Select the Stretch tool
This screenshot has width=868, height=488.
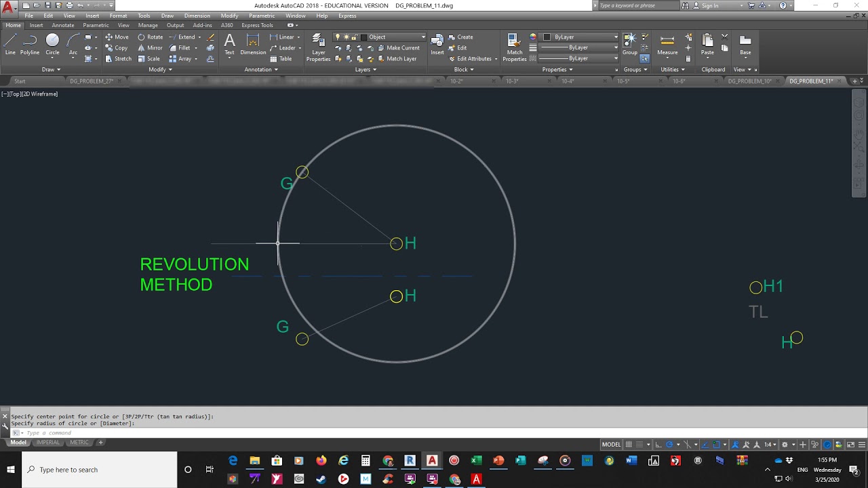click(118, 59)
